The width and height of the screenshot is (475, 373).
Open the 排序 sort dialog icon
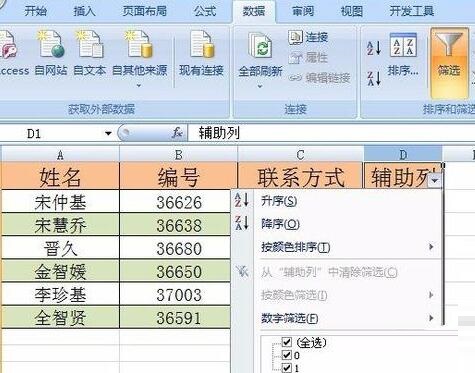click(x=403, y=45)
